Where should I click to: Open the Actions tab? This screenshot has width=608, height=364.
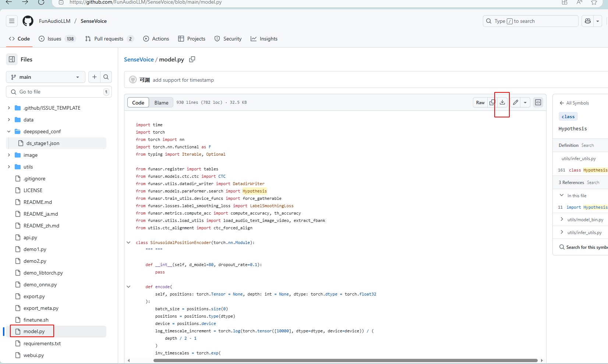click(156, 39)
